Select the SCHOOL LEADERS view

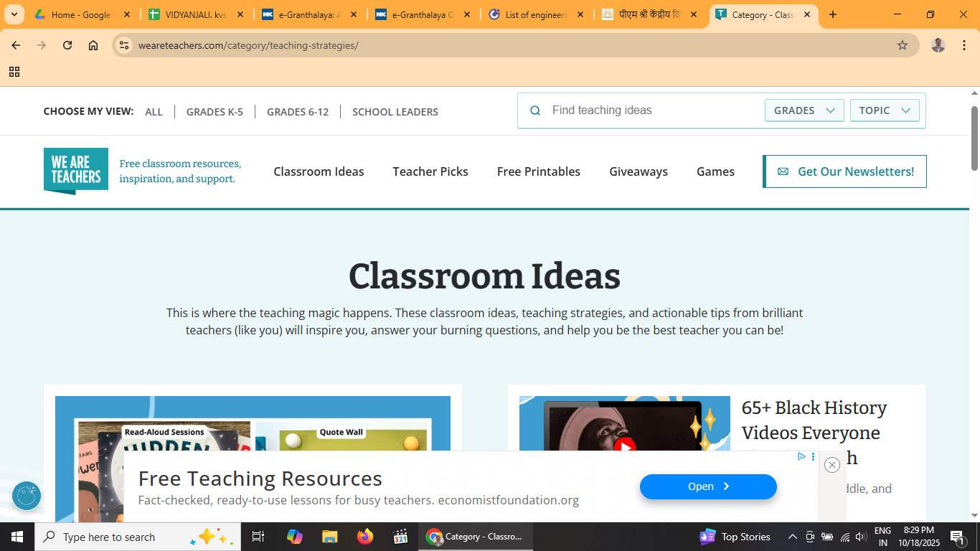pos(395,112)
